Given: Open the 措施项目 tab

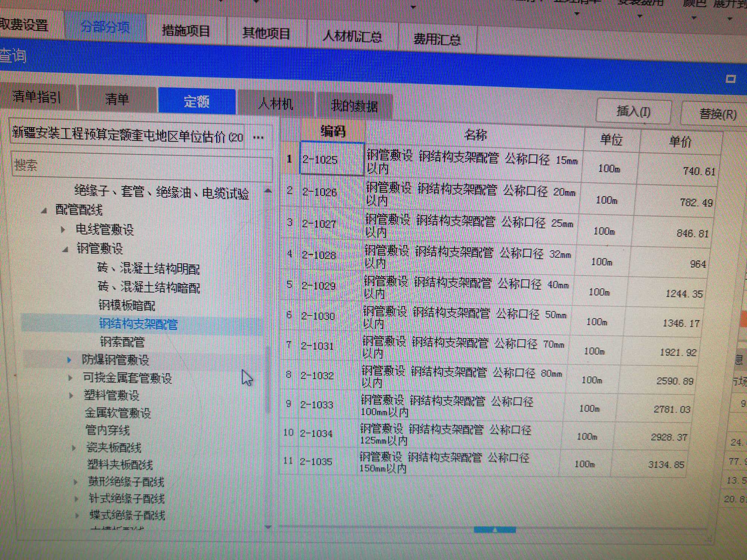Looking at the screenshot, I should [186, 30].
